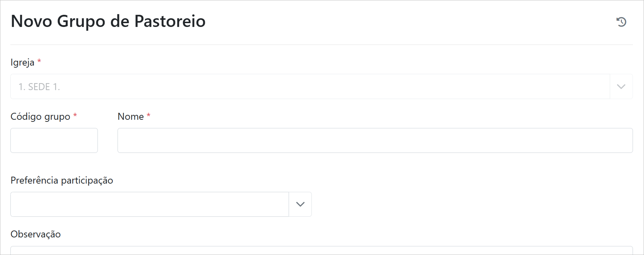
Task: Open the Preferência participação chevron arrow
Action: [x=300, y=204]
